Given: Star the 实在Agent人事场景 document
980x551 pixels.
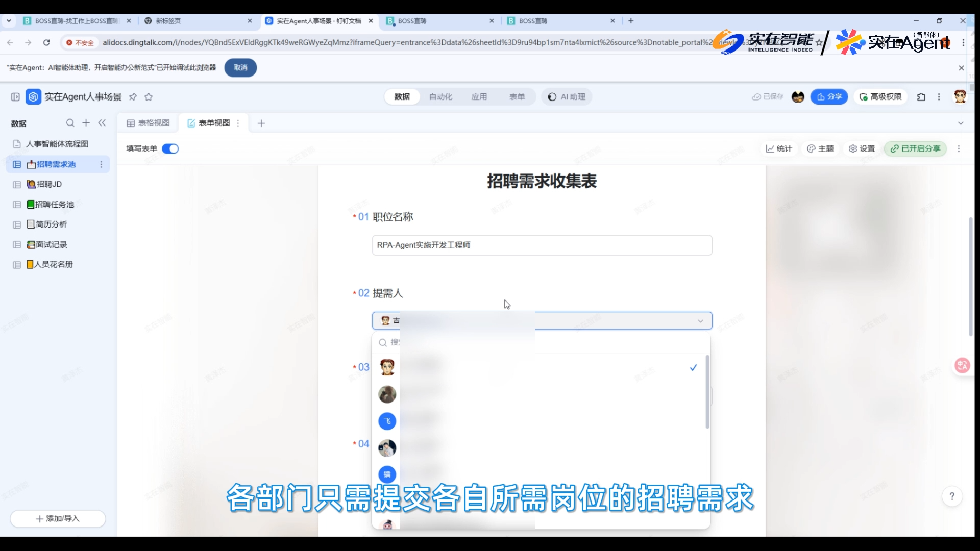Looking at the screenshot, I should click(149, 97).
